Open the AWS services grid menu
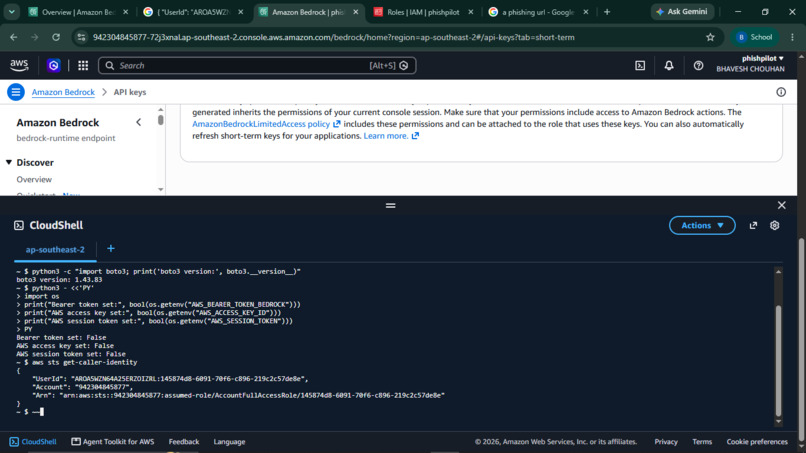 coord(83,65)
